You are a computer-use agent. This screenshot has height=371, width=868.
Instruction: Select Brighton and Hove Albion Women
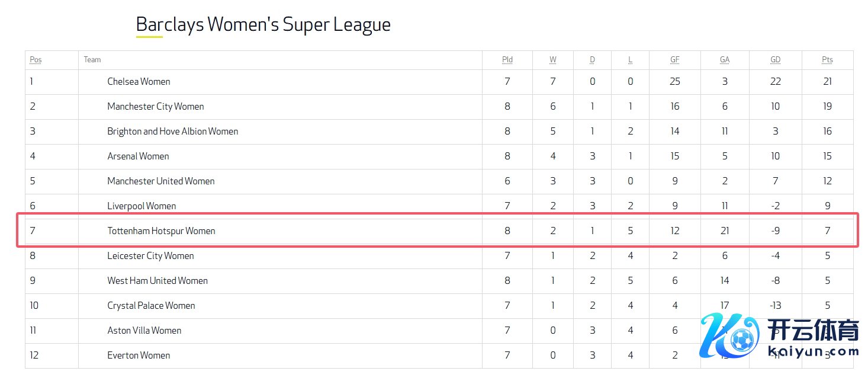coord(172,132)
